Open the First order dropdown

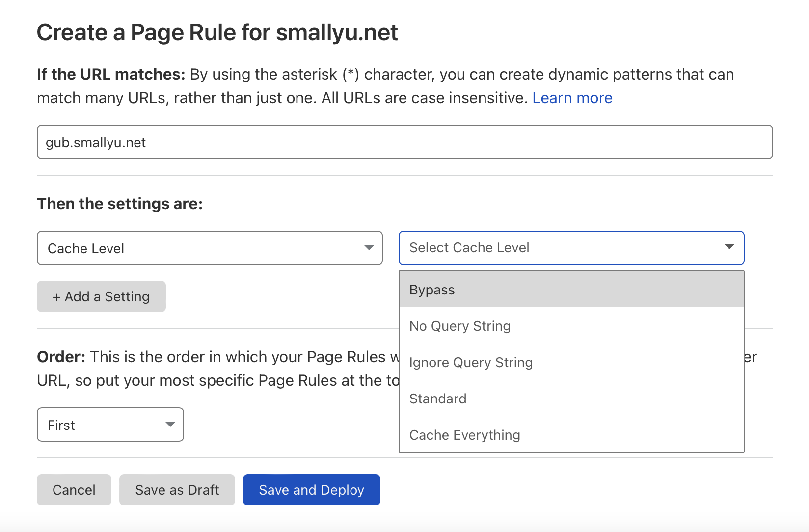[x=110, y=425]
